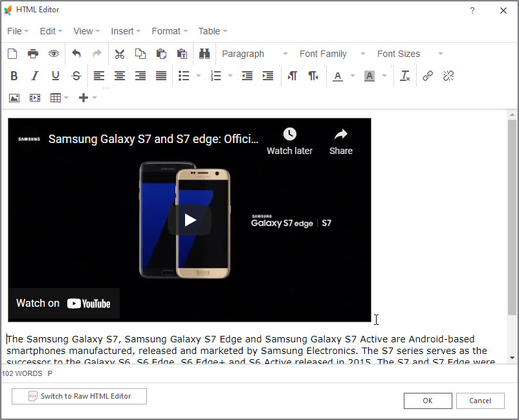Toggle strikethrough formatting
The height and width of the screenshot is (420, 519).
76,76
